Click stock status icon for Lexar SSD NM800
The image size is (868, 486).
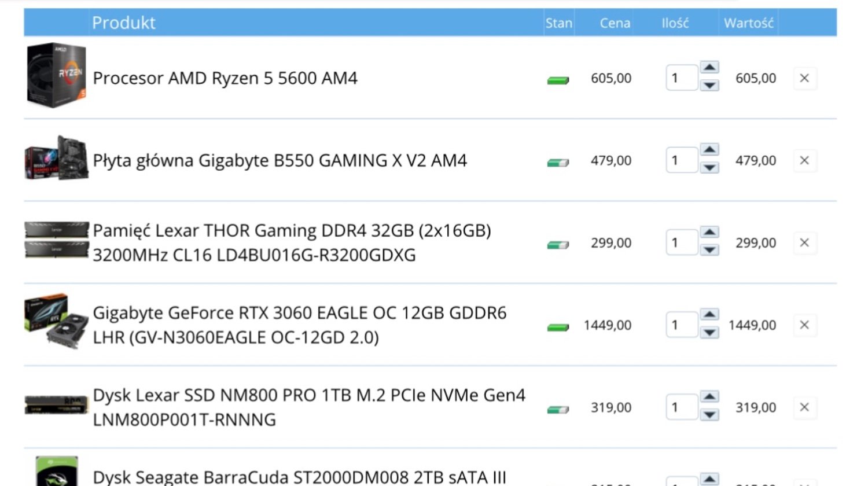[x=558, y=410]
